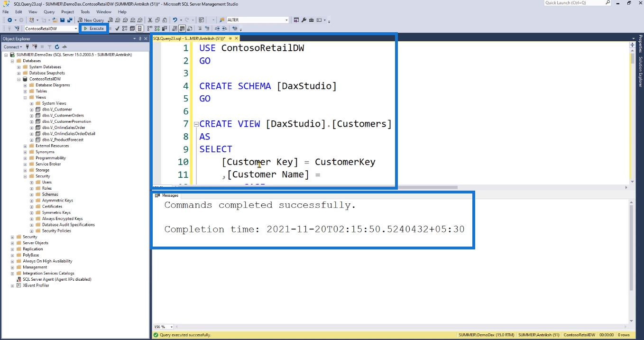Open the Properties side tab
This screenshot has width=644, height=340.
[x=640, y=44]
